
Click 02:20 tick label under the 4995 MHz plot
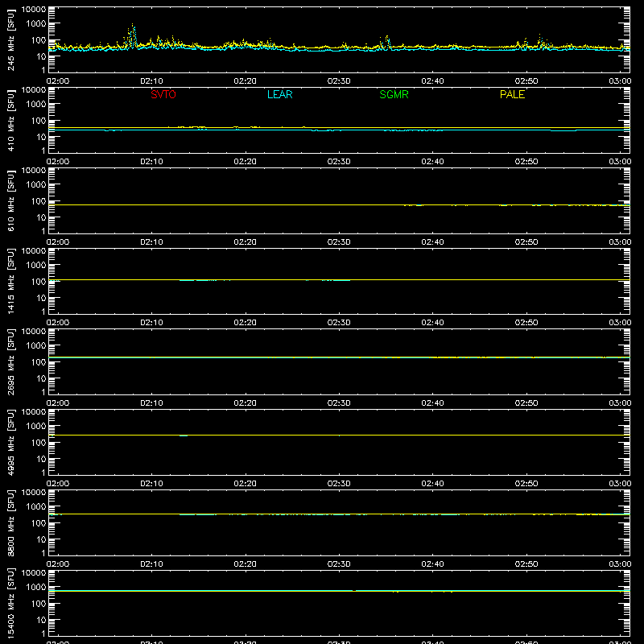(246, 484)
